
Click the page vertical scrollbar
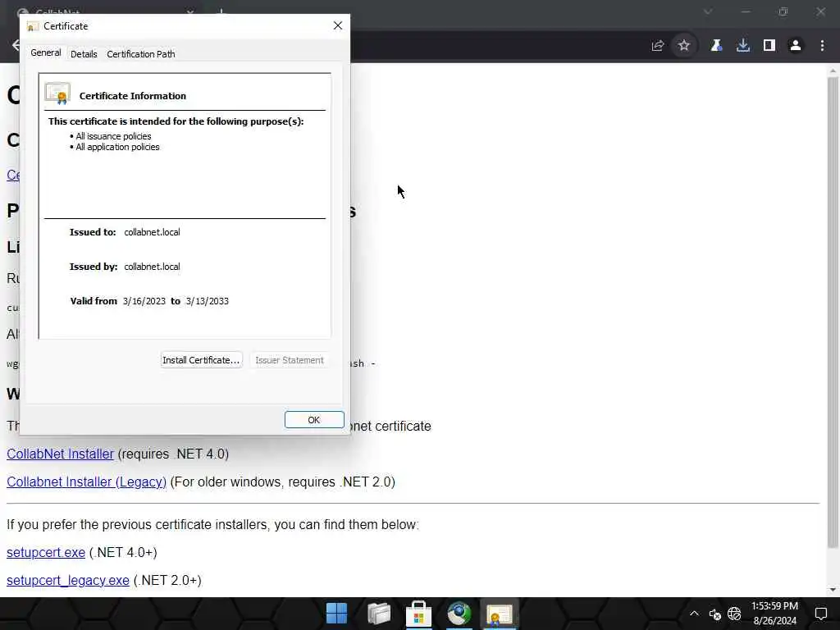pyautogui.click(x=833, y=313)
